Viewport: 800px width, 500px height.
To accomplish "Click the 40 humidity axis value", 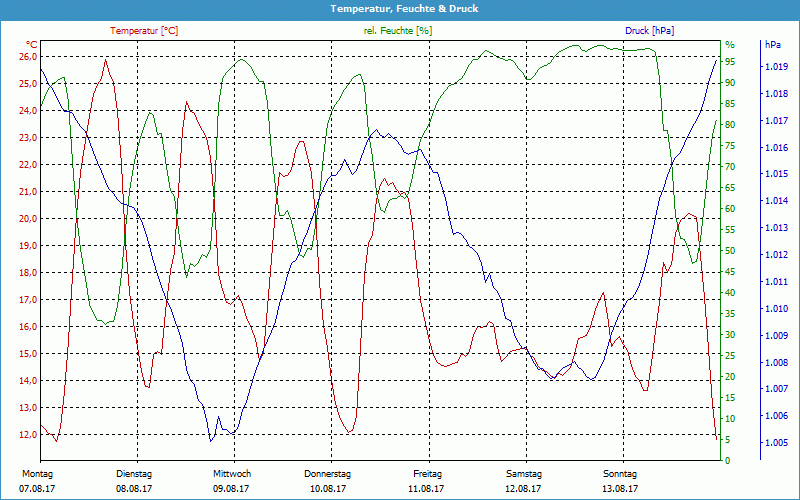I will point(730,293).
